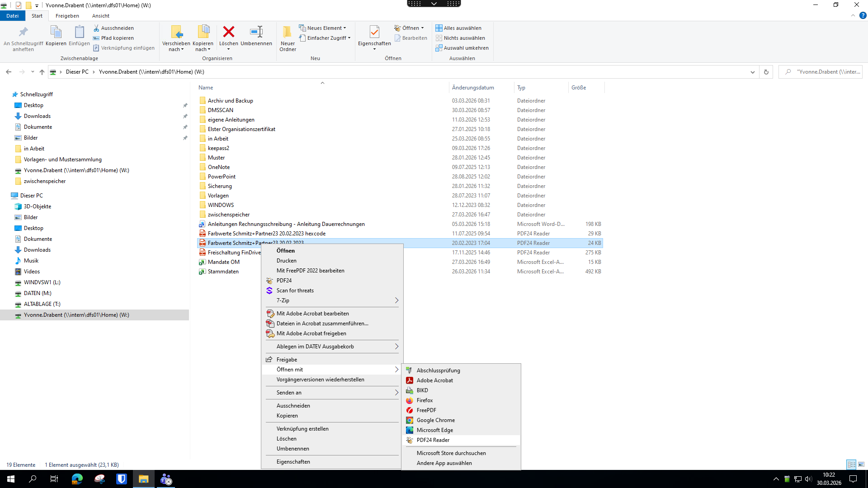868x488 pixels.
Task: Expand address bar history dropdown arrow
Action: click(x=753, y=72)
